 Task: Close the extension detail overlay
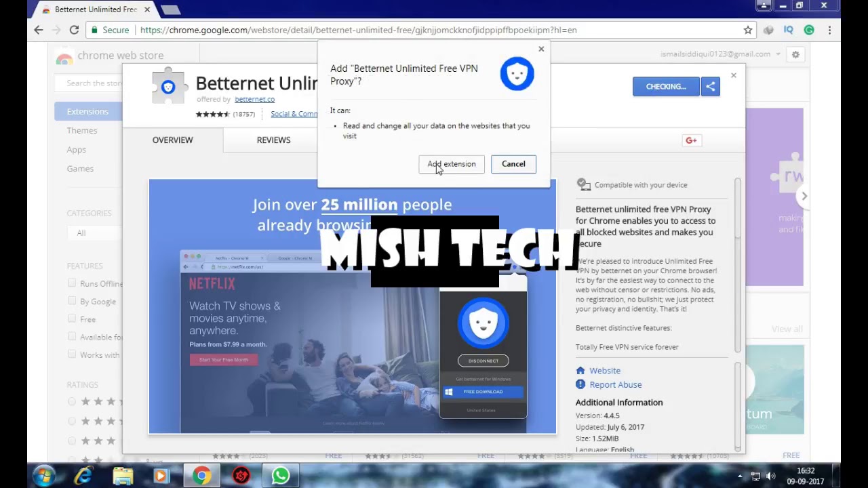coord(733,75)
